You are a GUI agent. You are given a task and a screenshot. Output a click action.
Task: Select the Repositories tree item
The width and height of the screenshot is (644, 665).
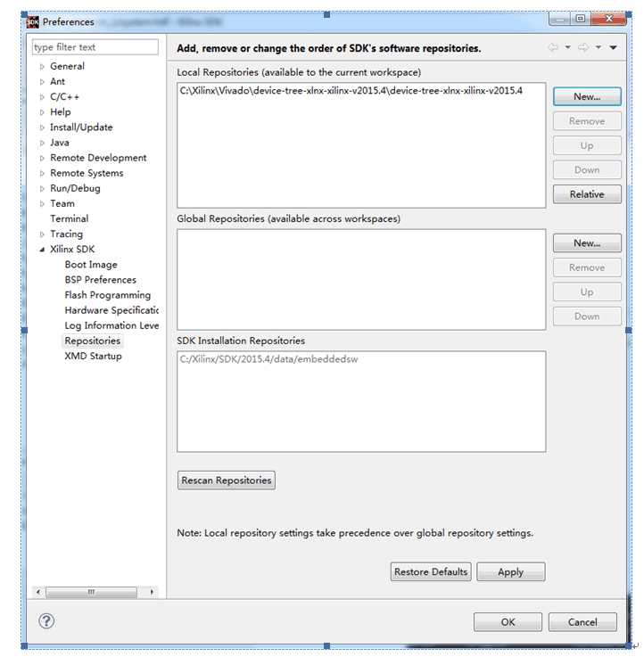(93, 341)
